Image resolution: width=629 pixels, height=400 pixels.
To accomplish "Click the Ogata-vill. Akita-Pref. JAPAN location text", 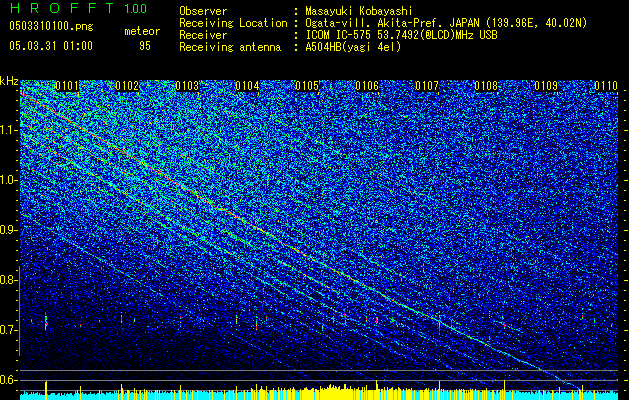I will [x=446, y=23].
